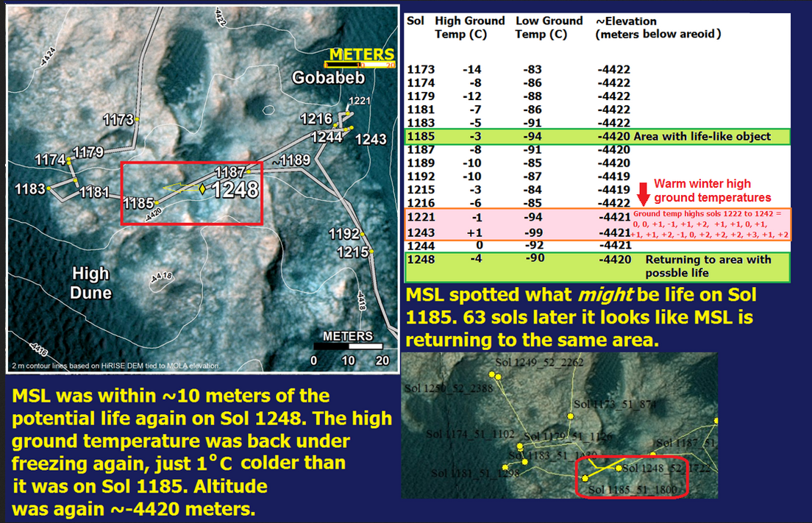Click waypoint label '1173' on the upper map
The width and height of the screenshot is (812, 523).
point(118,120)
